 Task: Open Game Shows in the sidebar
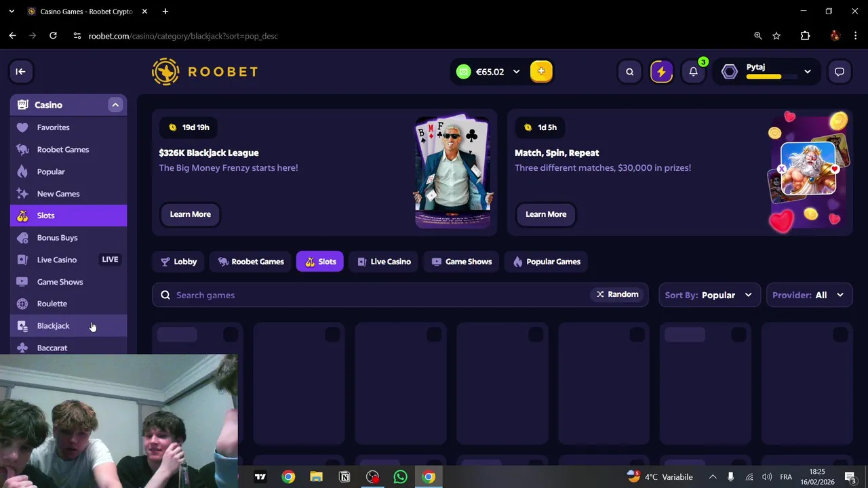click(x=68, y=281)
